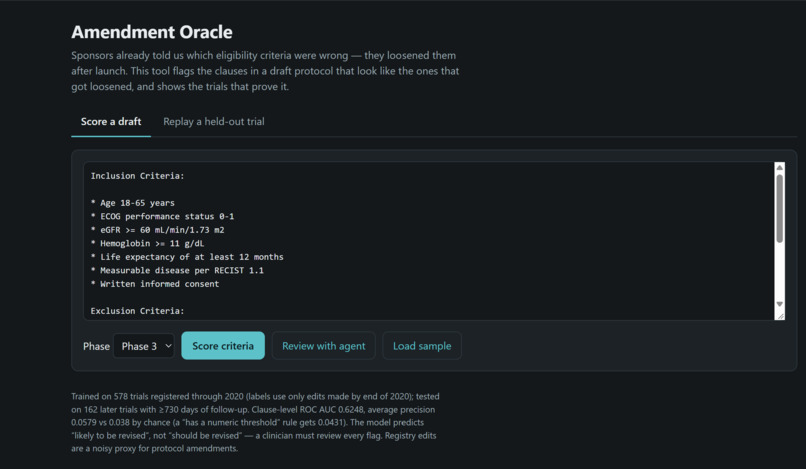Viewport: 806px width, 469px height.
Task: Click the 'Written informed consent' line
Action: pos(155,284)
